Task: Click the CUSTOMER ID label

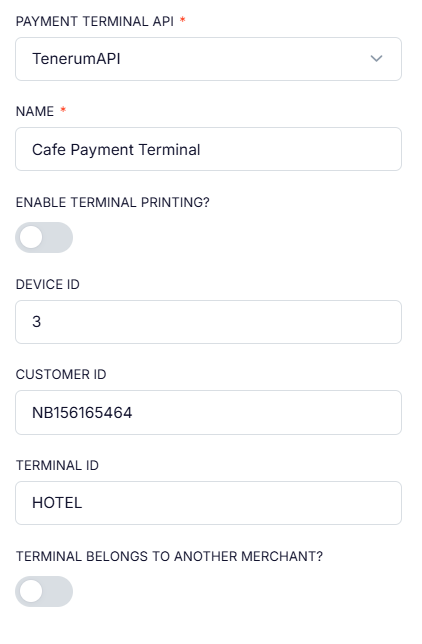Action: click(61, 374)
